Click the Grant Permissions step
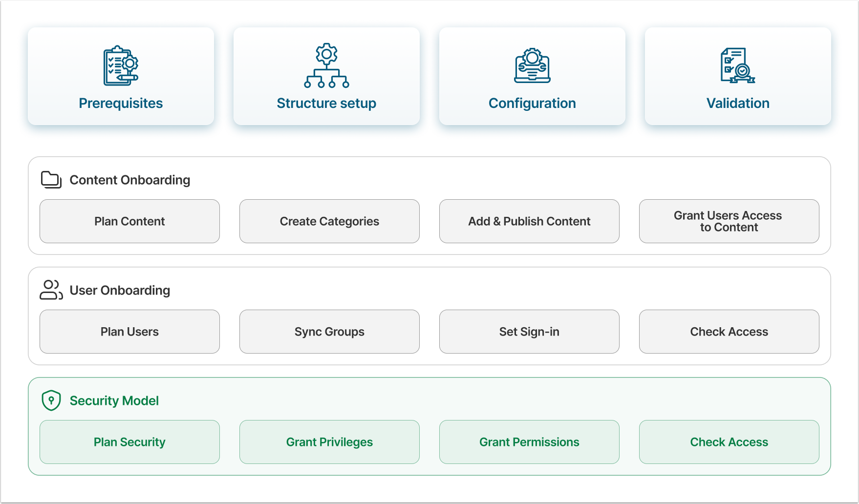This screenshot has width=859, height=504. point(529,442)
